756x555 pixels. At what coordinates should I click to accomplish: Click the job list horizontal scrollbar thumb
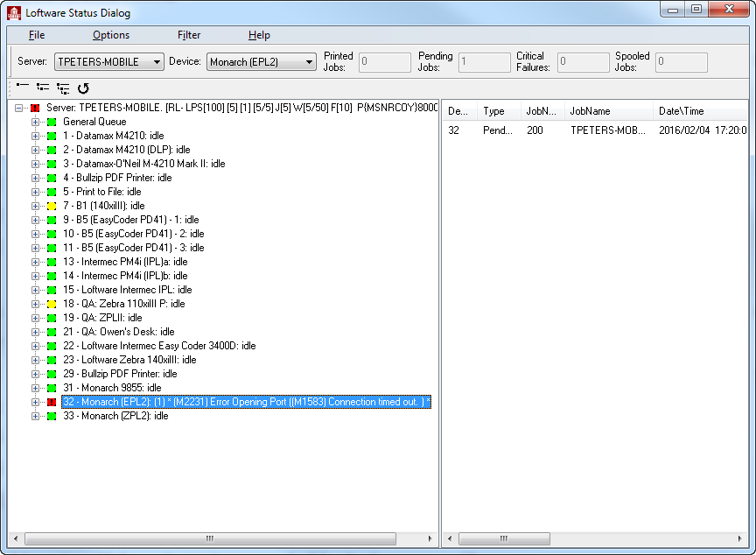click(504, 538)
